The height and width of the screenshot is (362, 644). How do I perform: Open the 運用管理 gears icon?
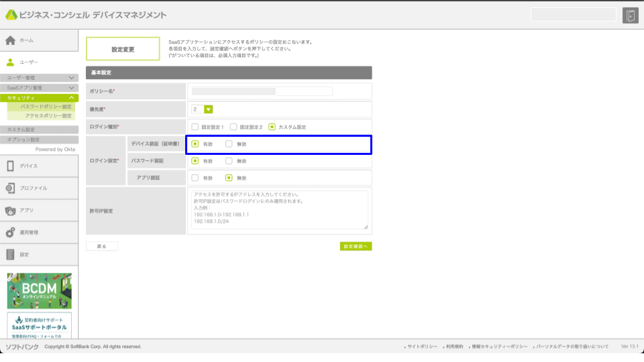click(10, 233)
